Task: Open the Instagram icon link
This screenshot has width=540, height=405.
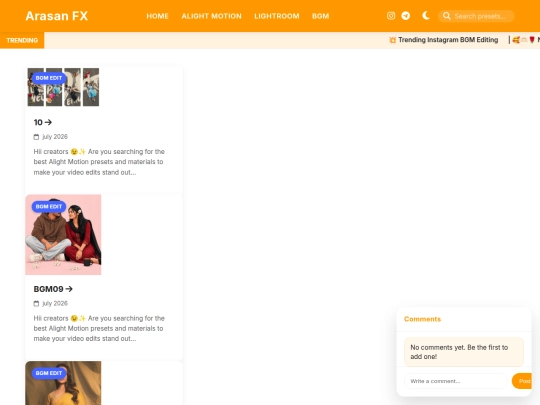Action: 391,16
